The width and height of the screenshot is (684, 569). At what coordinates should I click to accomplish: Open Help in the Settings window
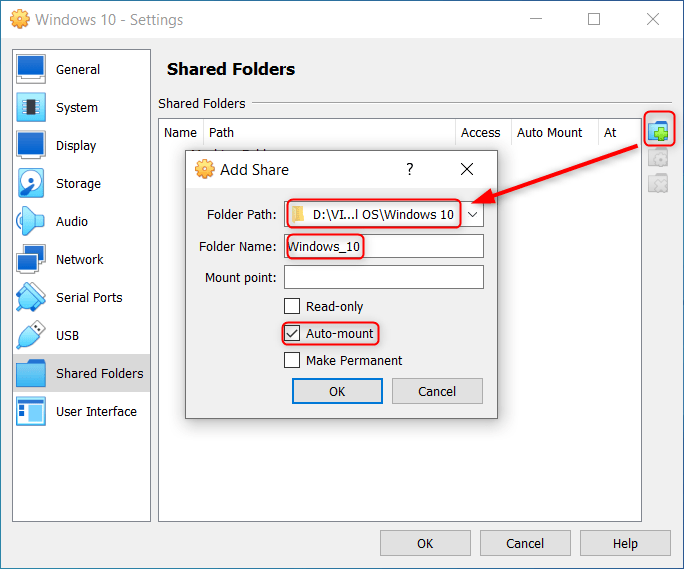click(x=625, y=543)
